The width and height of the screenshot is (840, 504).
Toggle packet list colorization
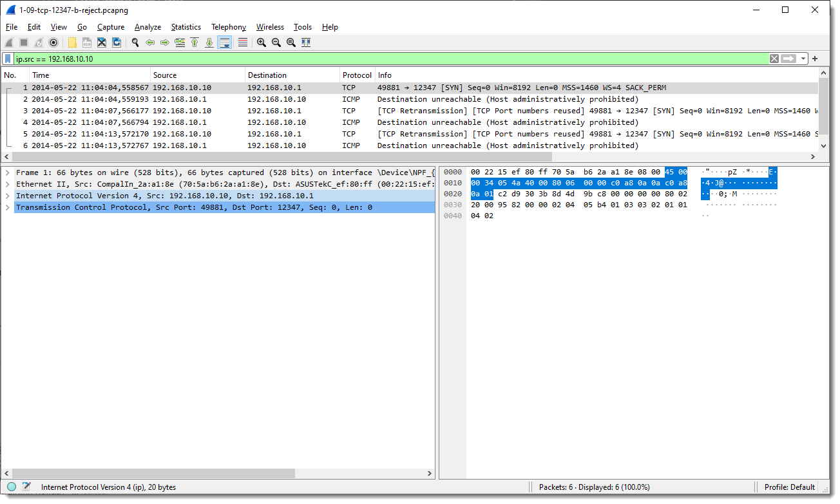coord(243,42)
